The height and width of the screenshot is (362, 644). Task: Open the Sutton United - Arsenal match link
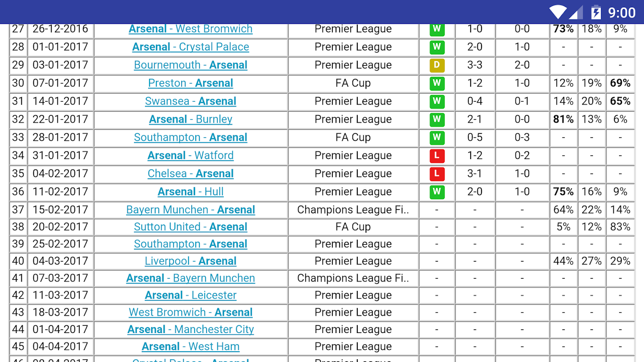[191, 227]
